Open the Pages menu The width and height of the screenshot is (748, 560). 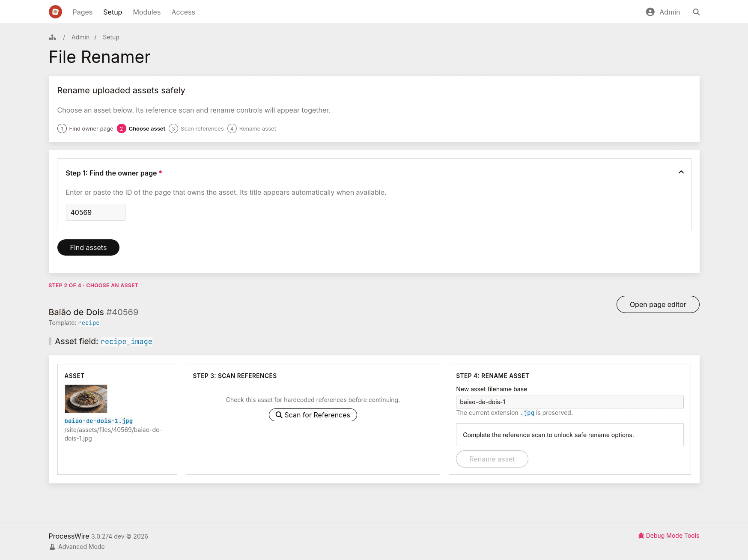coord(83,12)
